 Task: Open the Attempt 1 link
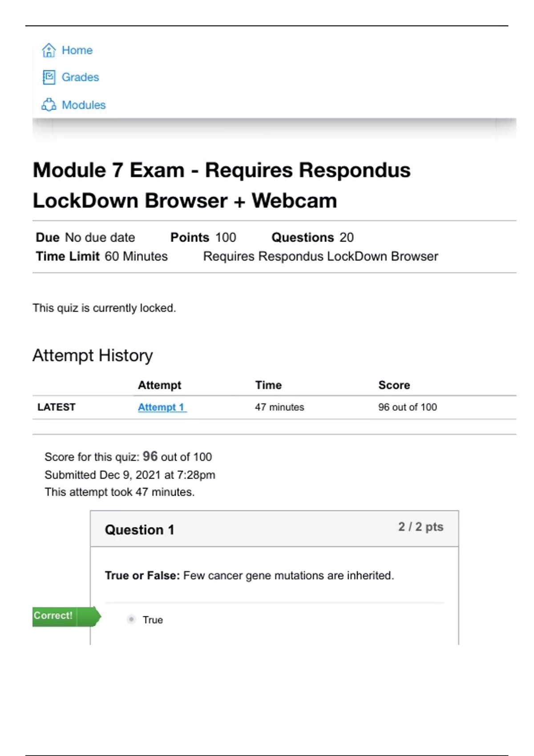162,407
